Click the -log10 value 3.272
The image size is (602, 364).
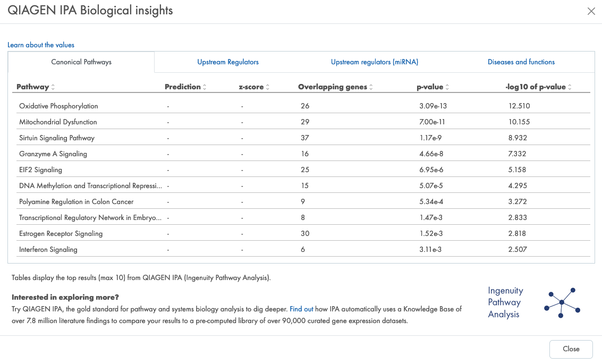[x=518, y=201]
